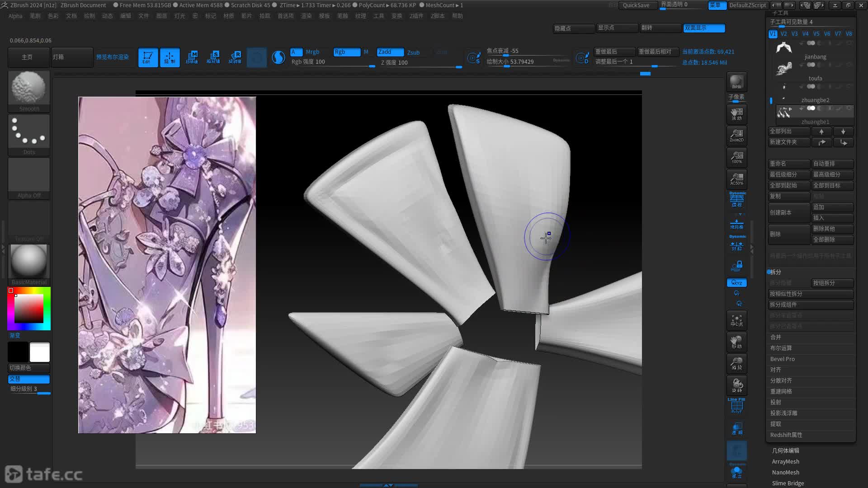Toggle the camera lock icon

[x=737, y=265]
